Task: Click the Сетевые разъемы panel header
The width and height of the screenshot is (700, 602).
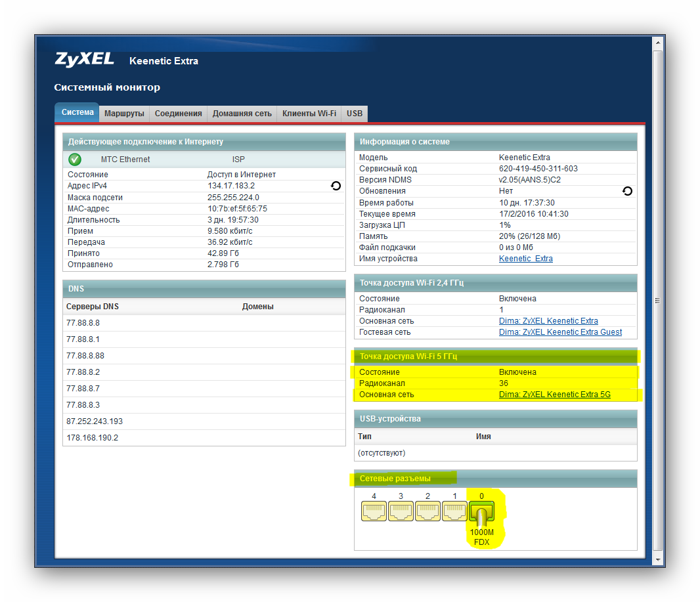Action: 496,479
